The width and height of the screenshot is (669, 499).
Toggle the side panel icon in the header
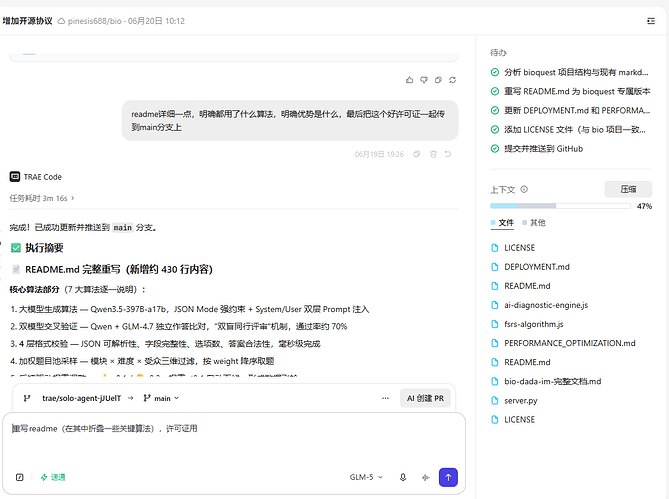coord(651,21)
